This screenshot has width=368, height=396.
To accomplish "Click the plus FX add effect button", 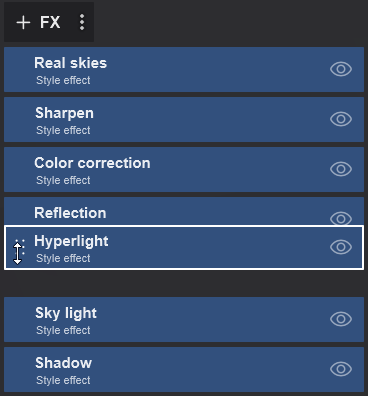I will coord(38,22).
